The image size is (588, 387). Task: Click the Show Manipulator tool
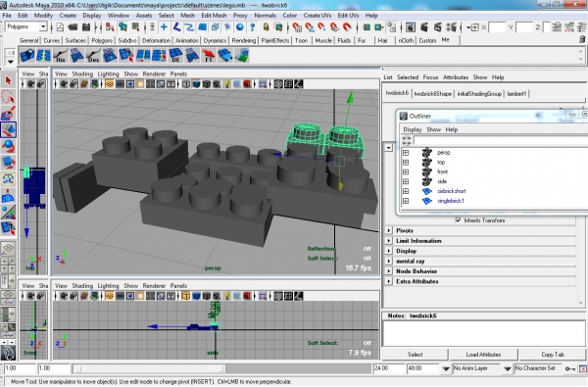tap(8, 212)
